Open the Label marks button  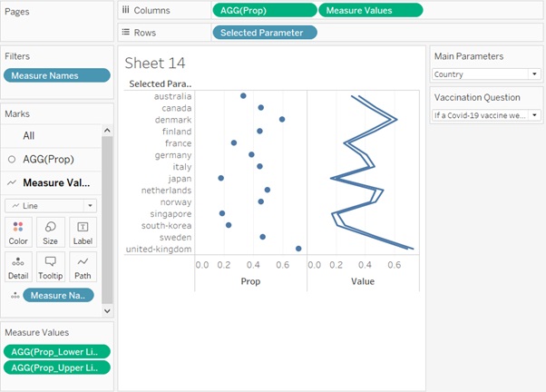click(x=83, y=232)
